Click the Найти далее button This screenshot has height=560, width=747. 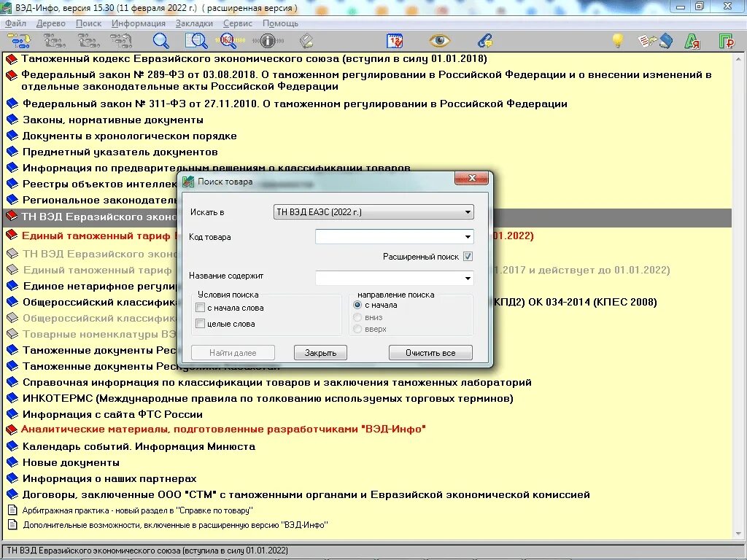(233, 353)
